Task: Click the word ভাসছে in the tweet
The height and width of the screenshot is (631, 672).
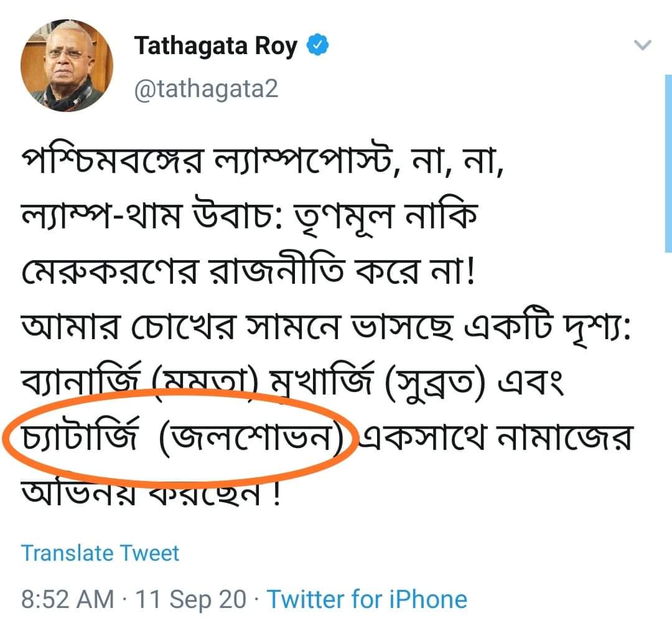Action: (x=403, y=327)
